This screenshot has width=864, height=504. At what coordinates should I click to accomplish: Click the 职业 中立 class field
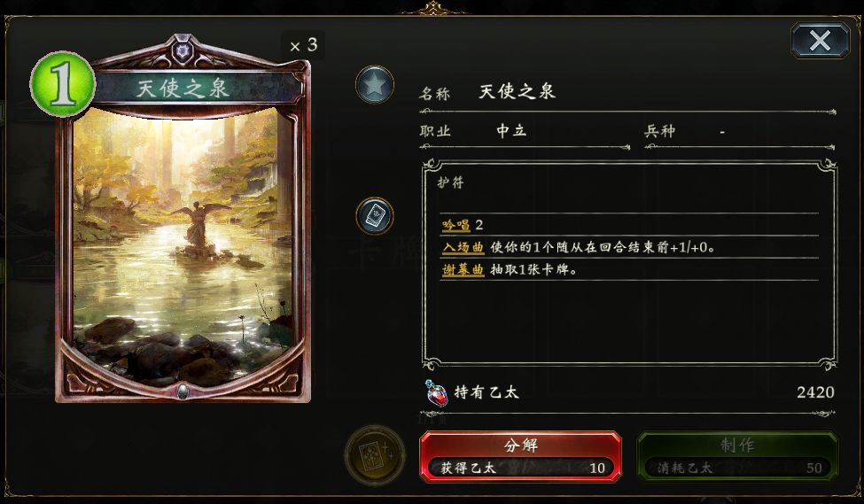coord(525,131)
